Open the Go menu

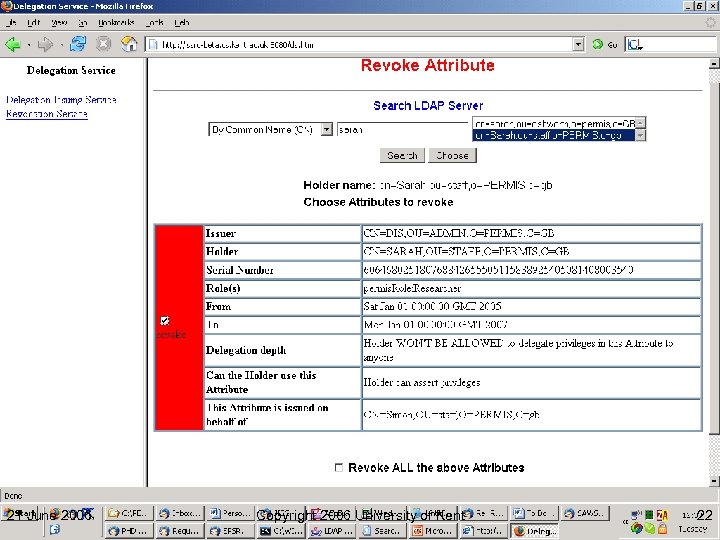click(x=83, y=22)
